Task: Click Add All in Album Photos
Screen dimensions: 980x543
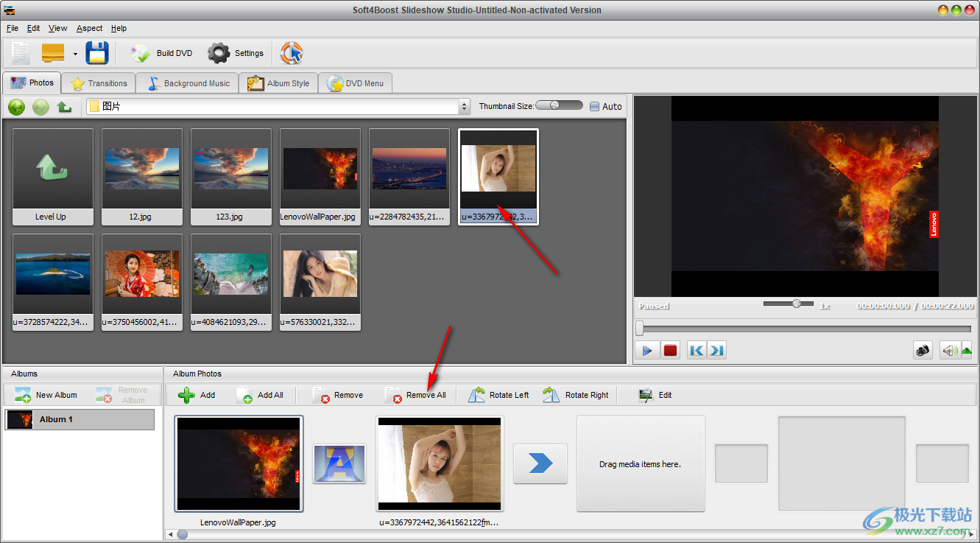Action: (260, 395)
